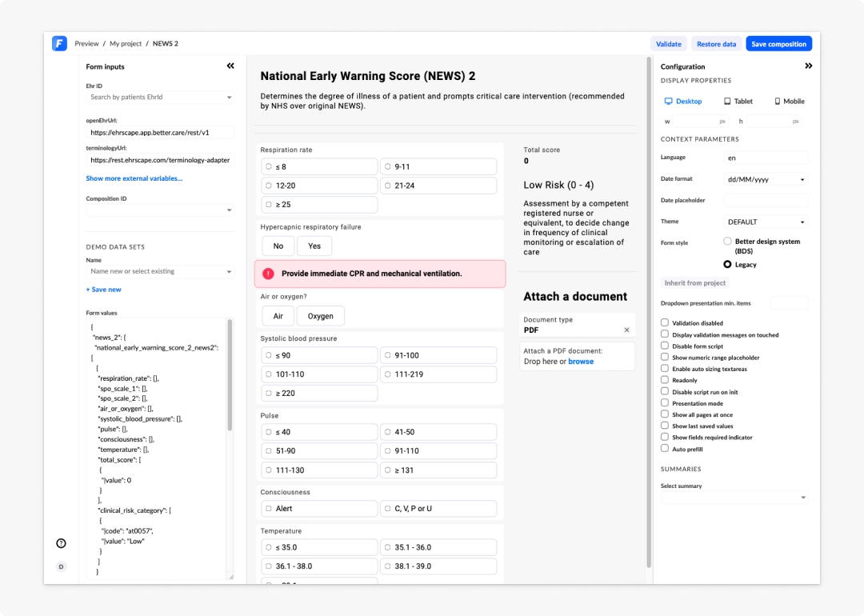Select Legacy form style
The width and height of the screenshot is (864, 616).
coord(727,265)
